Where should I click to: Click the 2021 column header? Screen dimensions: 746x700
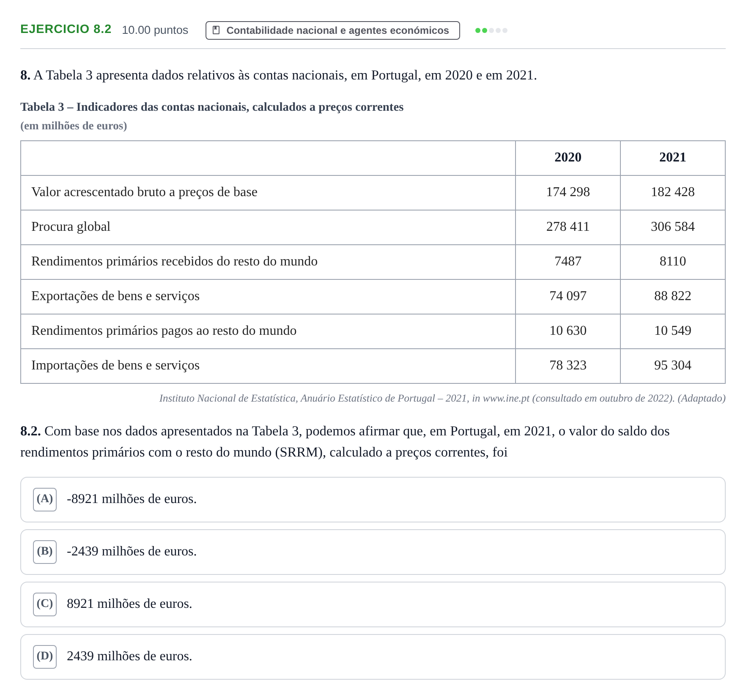[672, 157]
